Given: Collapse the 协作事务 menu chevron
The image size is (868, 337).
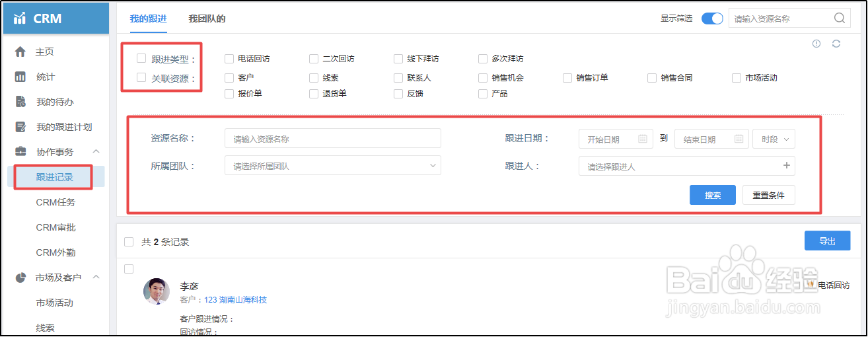Looking at the screenshot, I should 96,152.
